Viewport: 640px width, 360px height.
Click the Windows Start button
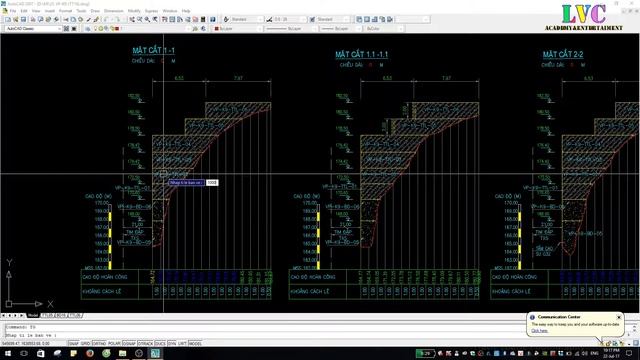(7, 353)
